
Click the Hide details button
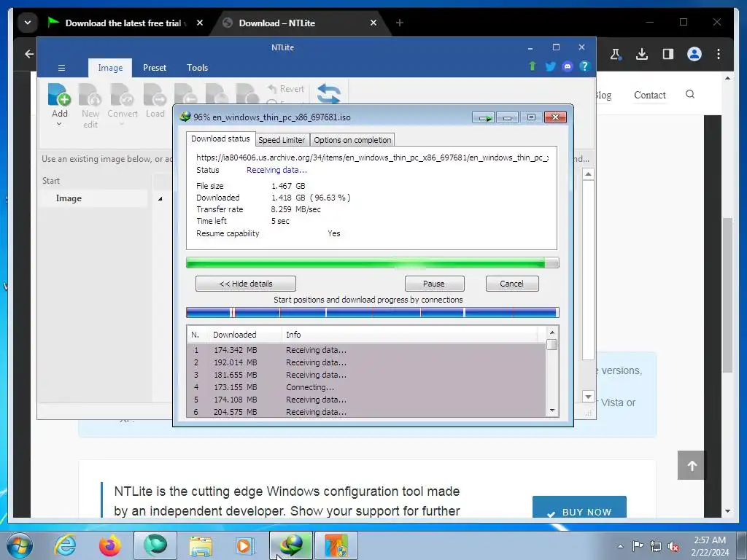pos(245,284)
